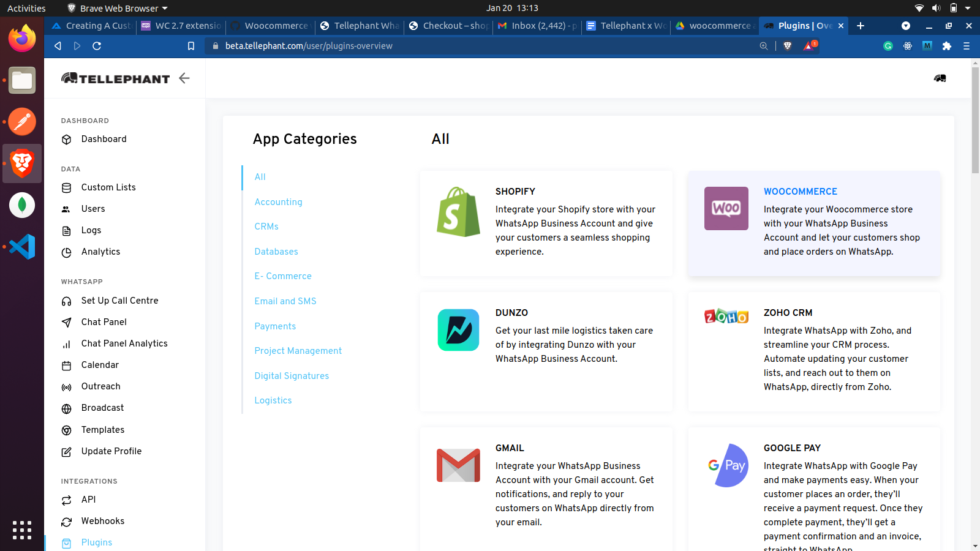This screenshot has height=551, width=980.
Task: Switch to the Creating A Cust tab
Action: [91, 26]
